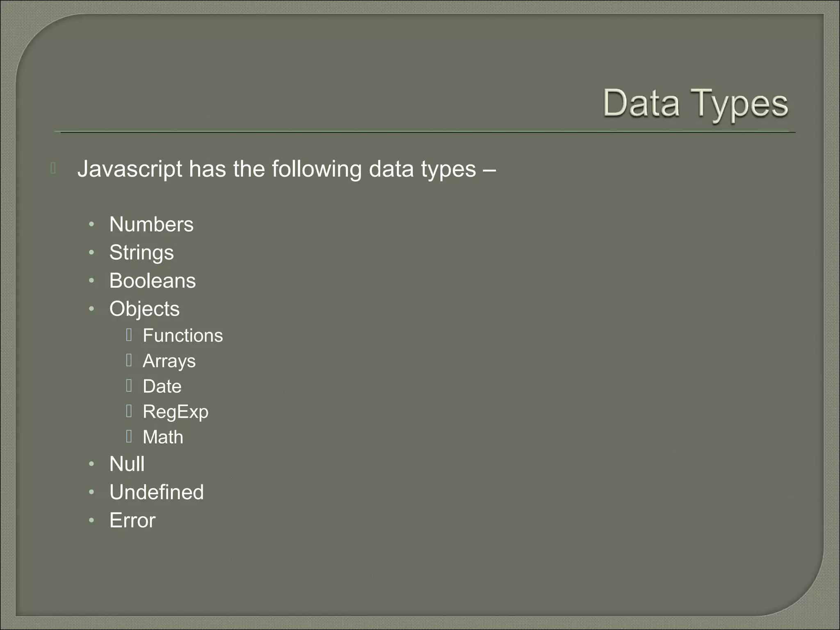
Task: Select the Undefined bullet item
Action: pyautogui.click(x=156, y=492)
